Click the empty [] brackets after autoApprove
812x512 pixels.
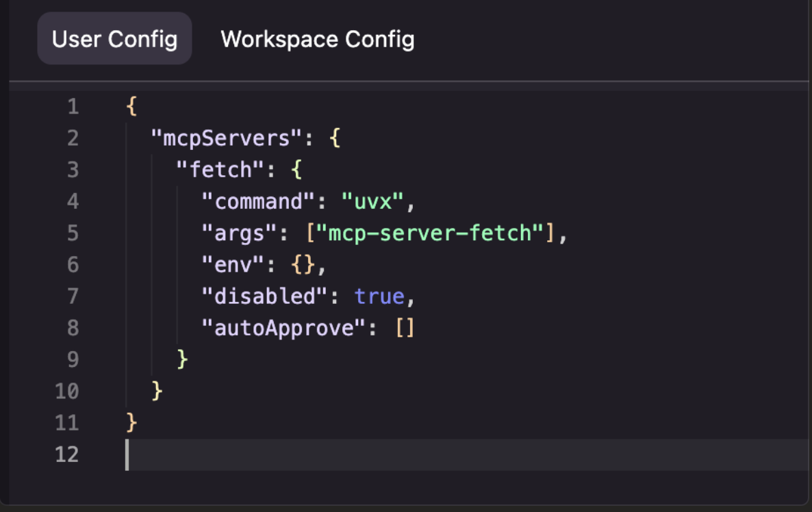click(x=405, y=328)
